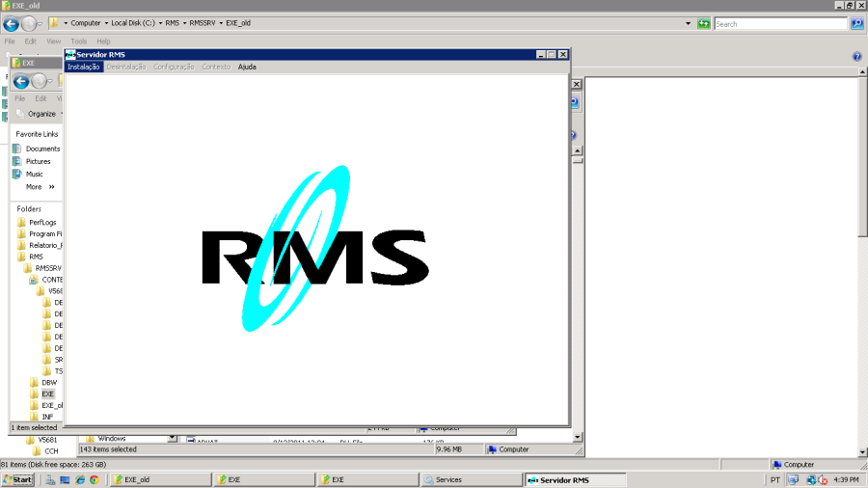Click the Back arrow in EXE_old window

click(11, 24)
